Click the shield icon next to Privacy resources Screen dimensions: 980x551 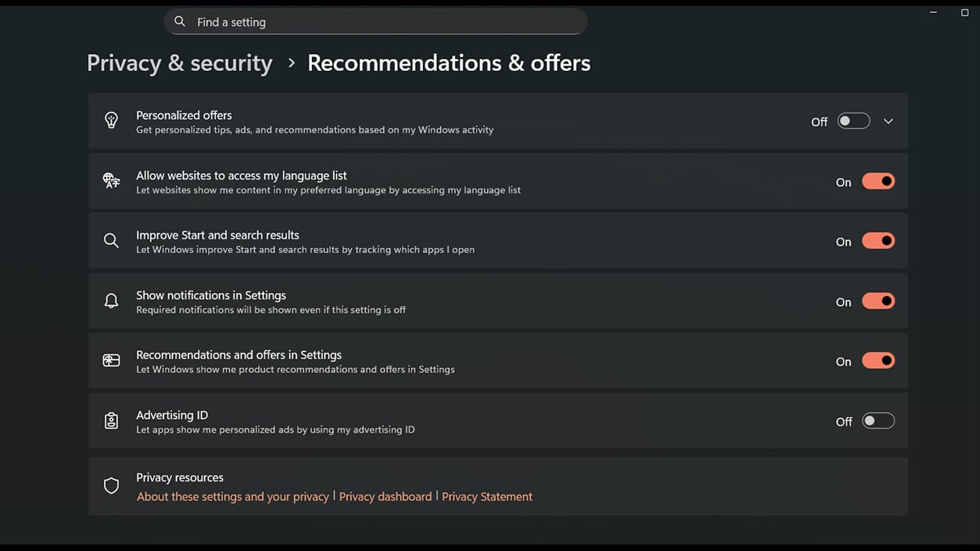(x=111, y=485)
